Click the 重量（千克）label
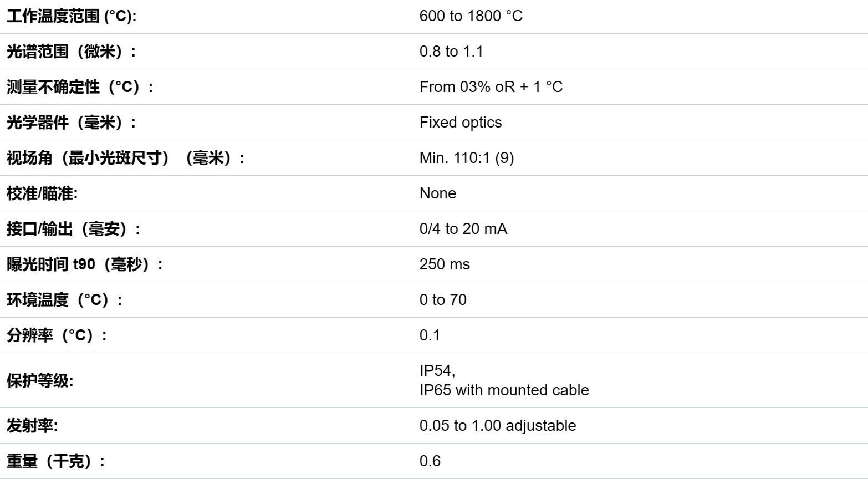The height and width of the screenshot is (484, 868). click(55, 461)
